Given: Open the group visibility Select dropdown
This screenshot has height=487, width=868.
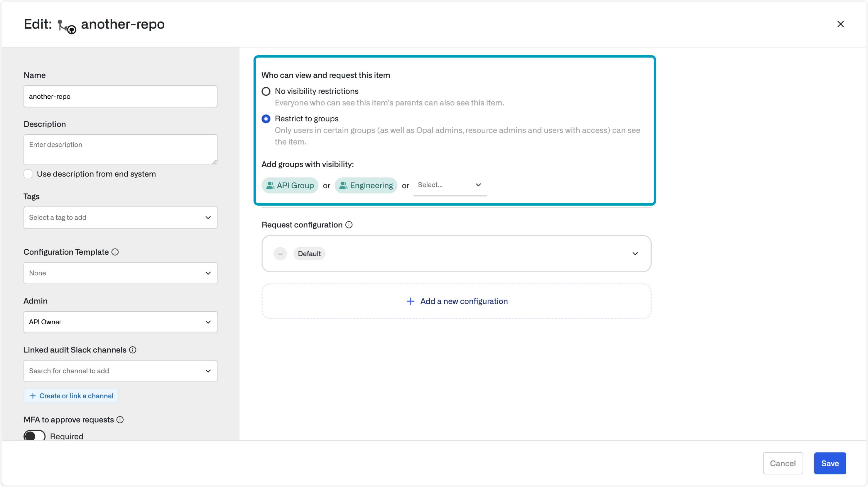Looking at the screenshot, I should point(450,185).
